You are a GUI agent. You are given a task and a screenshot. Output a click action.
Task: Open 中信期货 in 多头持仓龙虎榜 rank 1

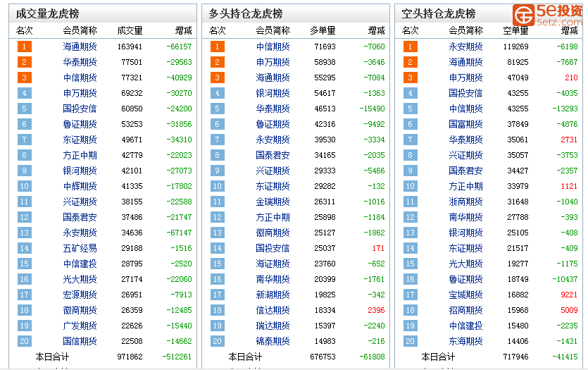[x=273, y=47]
